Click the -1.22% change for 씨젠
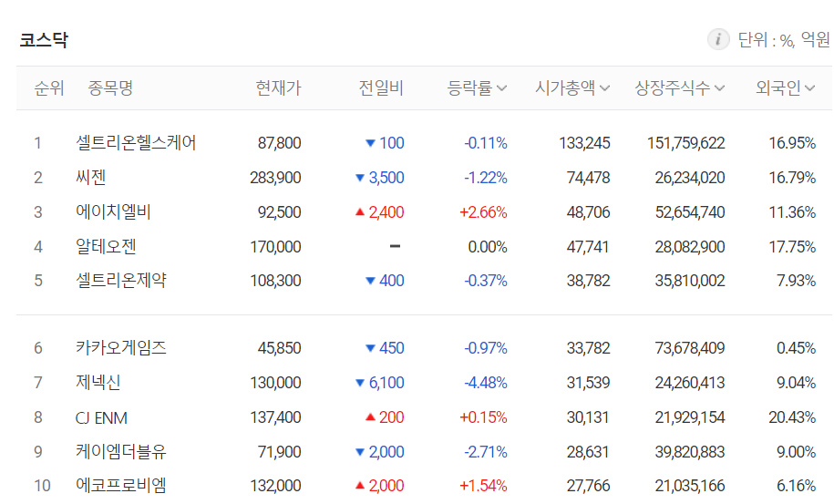Image resolution: width=834 pixels, height=504 pixels. 486,178
